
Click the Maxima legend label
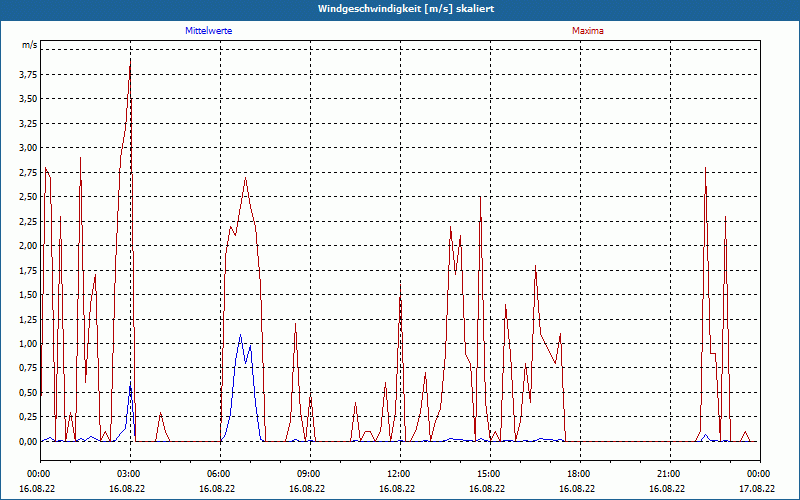(x=587, y=31)
